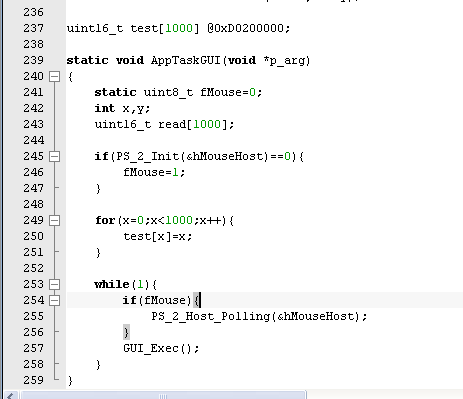Click the highlighted closing brace on line 256
The image size is (463, 399).
point(126,332)
